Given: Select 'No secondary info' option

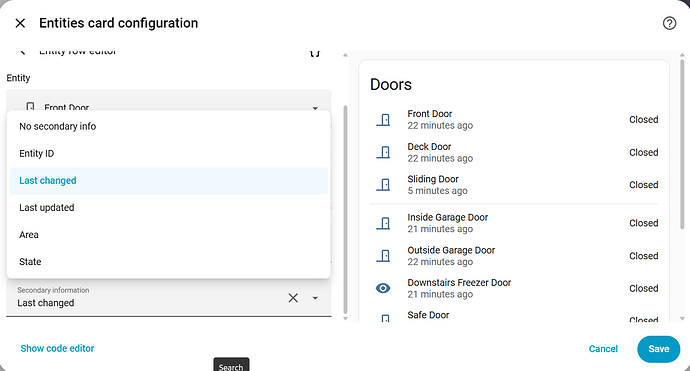Looking at the screenshot, I should tap(169, 126).
